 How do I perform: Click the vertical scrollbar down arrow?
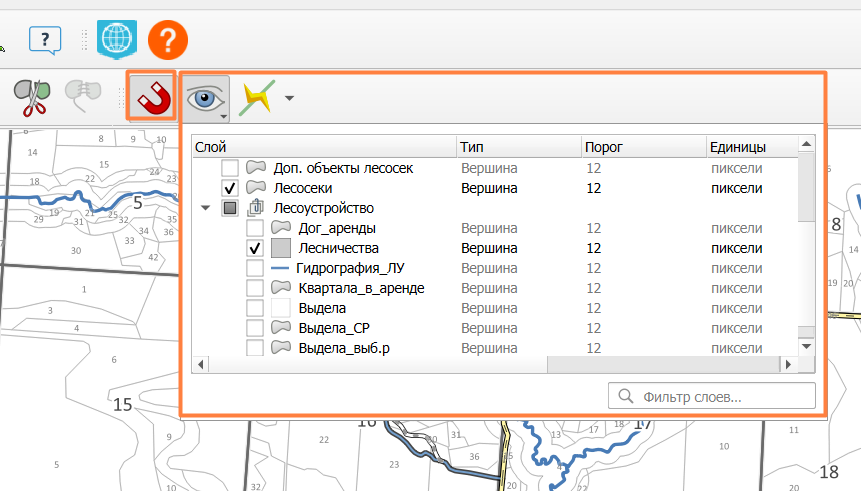tap(806, 347)
